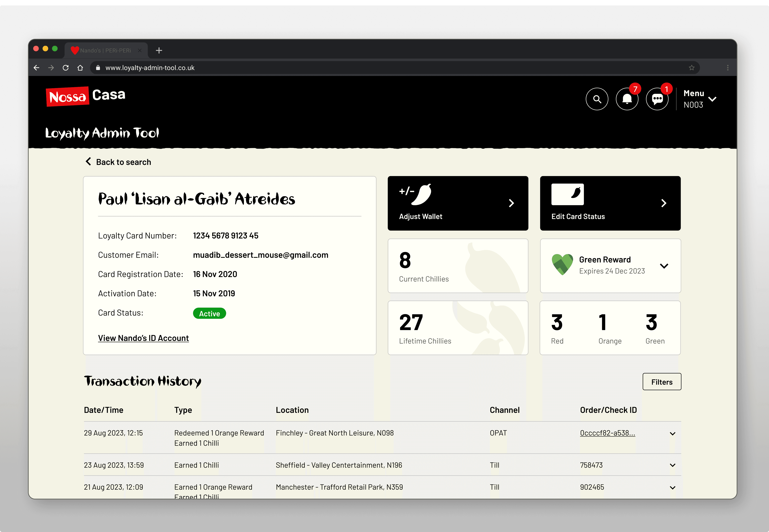Open the Adjust Wallet card

click(x=458, y=203)
